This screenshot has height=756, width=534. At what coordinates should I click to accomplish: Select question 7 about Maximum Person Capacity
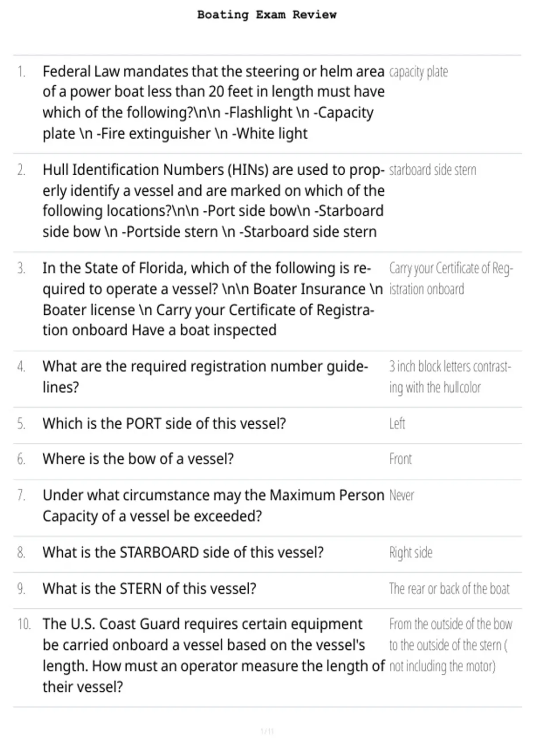[214, 506]
